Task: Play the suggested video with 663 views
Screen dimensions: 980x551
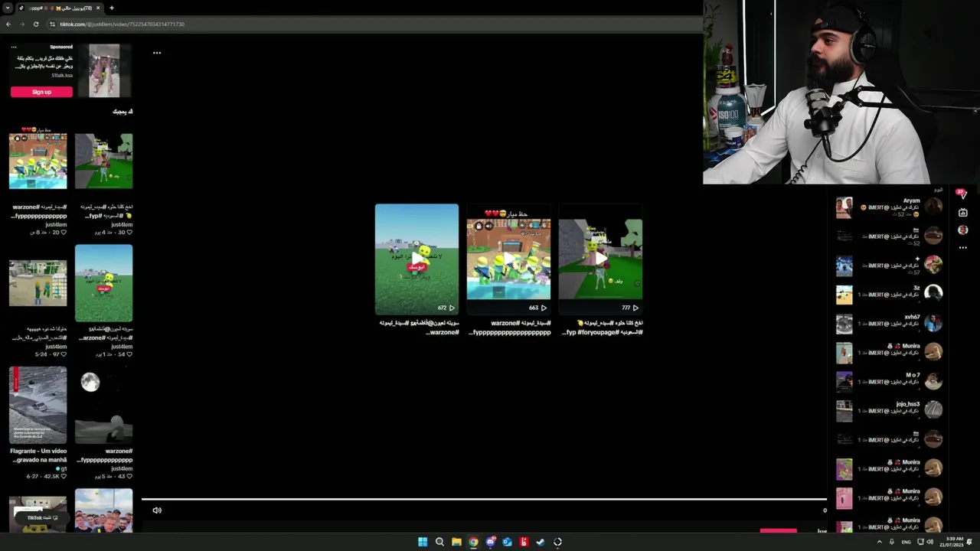Action: point(508,259)
